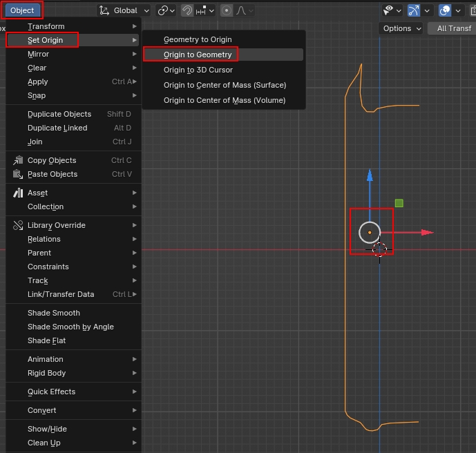
Task: Toggle the viewport gizmos display
Action: [x=414, y=10]
